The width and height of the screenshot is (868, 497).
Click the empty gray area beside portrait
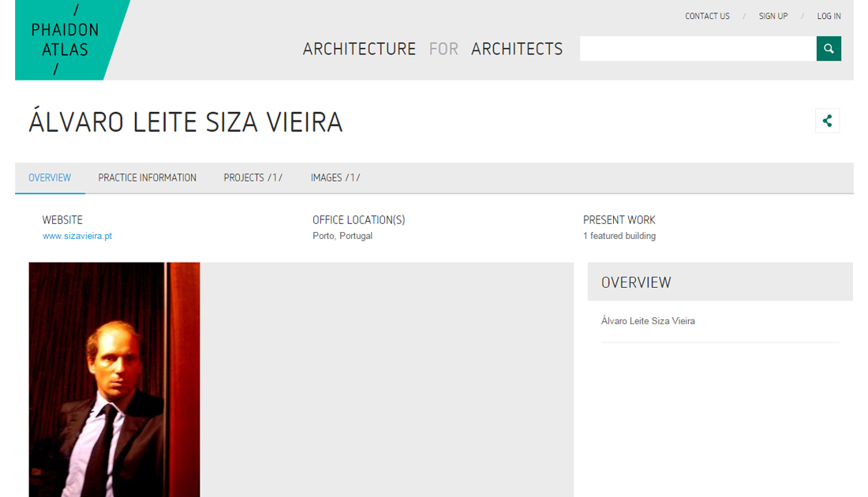click(x=387, y=379)
